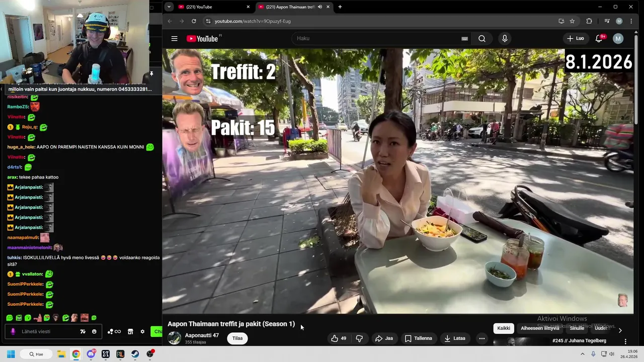This screenshot has height=362, width=644.
Task: Click the video player frame
Action: click(397, 182)
